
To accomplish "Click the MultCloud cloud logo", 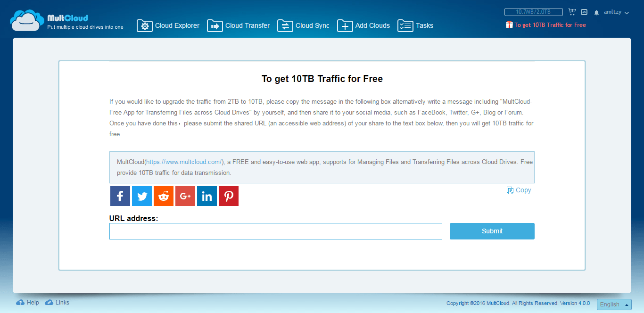I will pyautogui.click(x=27, y=19).
